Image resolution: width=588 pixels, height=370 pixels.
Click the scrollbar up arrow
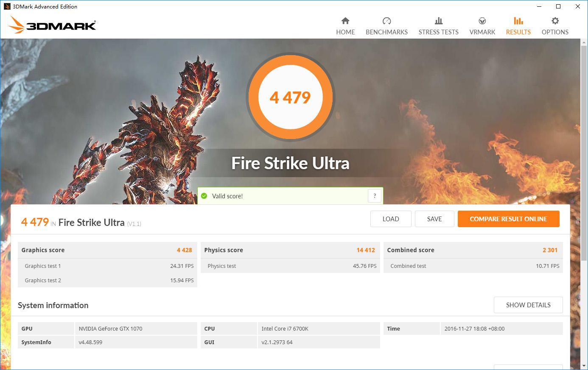[584, 42]
